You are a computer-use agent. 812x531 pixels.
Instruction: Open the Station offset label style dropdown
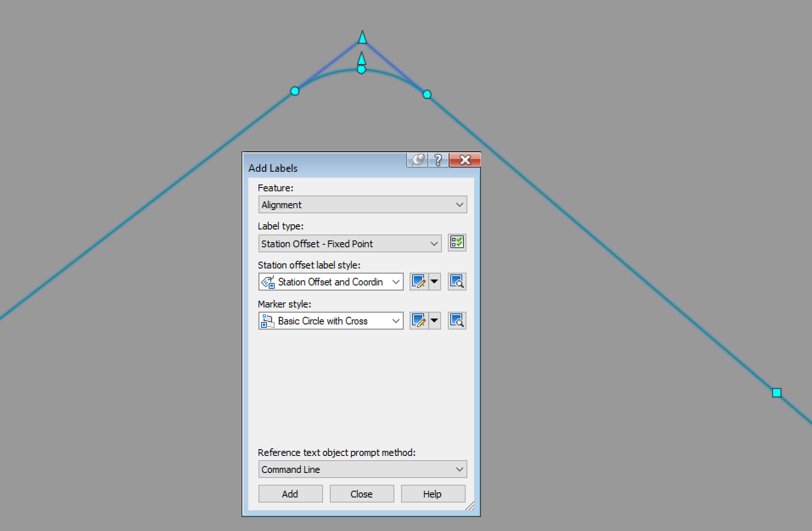[396, 282]
